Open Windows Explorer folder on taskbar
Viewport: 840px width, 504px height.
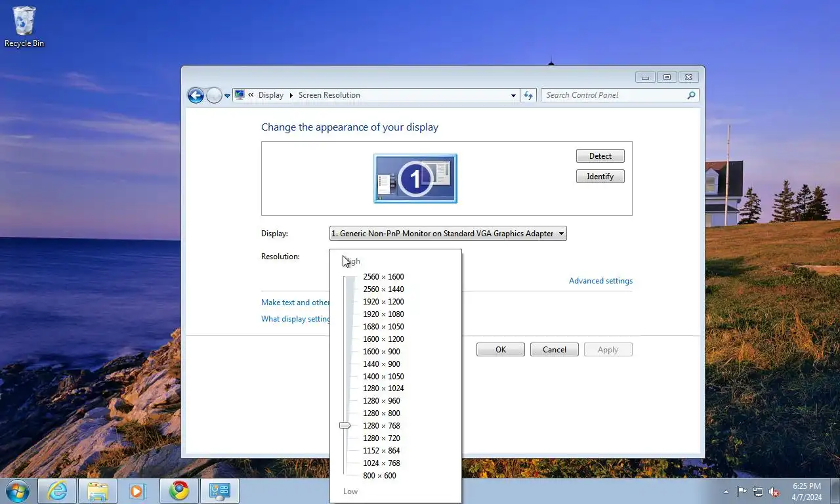tap(98, 491)
